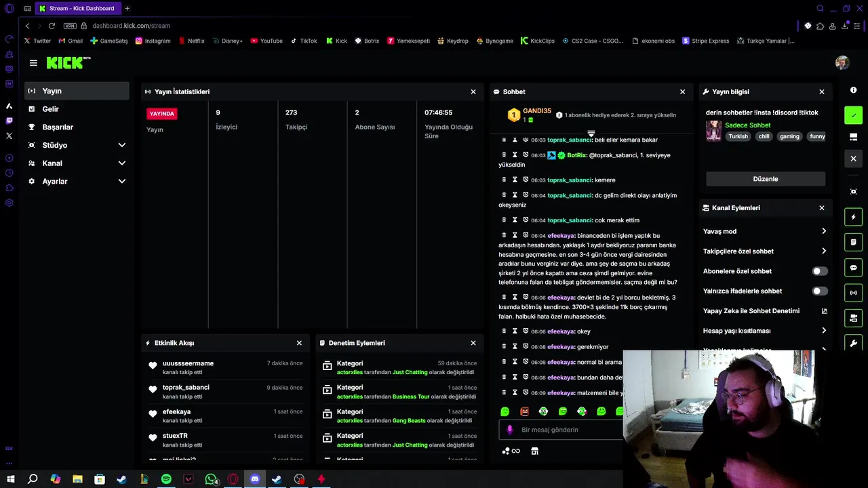
Task: Open Yavaş mod settings chevron
Action: point(824,231)
